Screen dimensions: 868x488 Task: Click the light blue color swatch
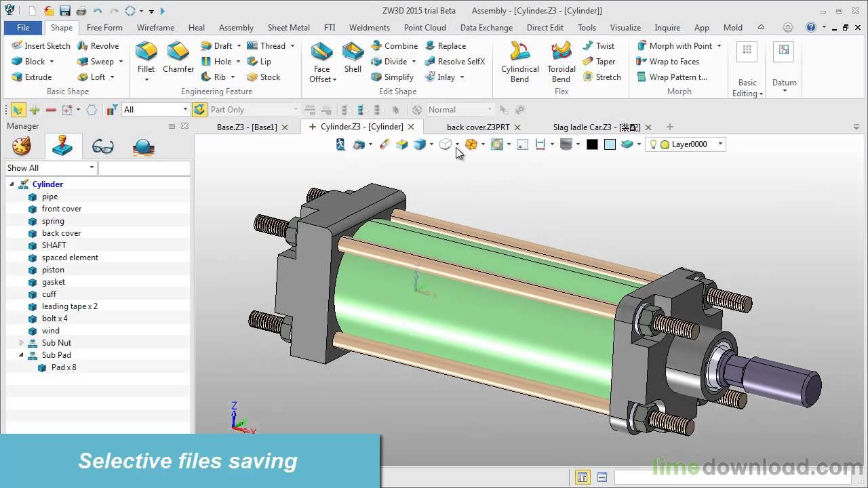pos(610,144)
